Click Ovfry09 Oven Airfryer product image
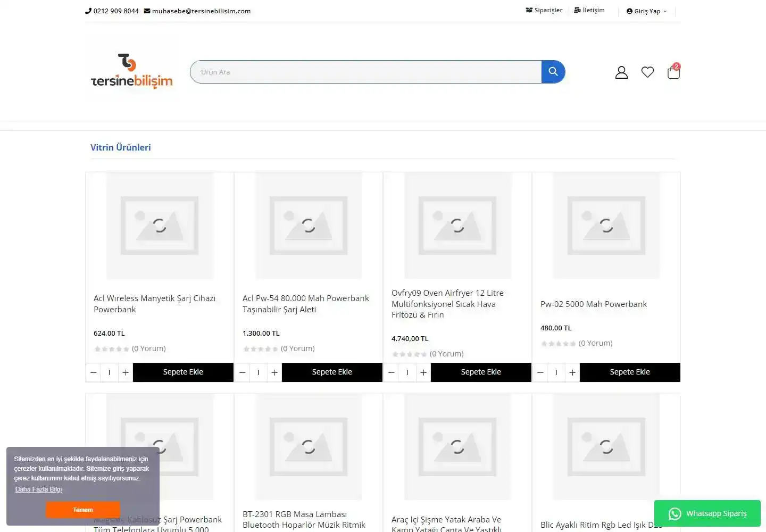 (457, 226)
